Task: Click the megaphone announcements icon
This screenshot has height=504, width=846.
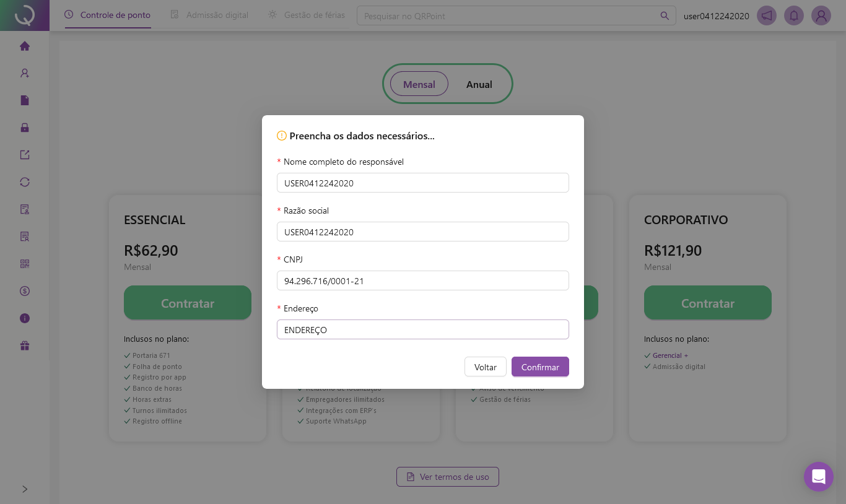Action: click(767, 15)
